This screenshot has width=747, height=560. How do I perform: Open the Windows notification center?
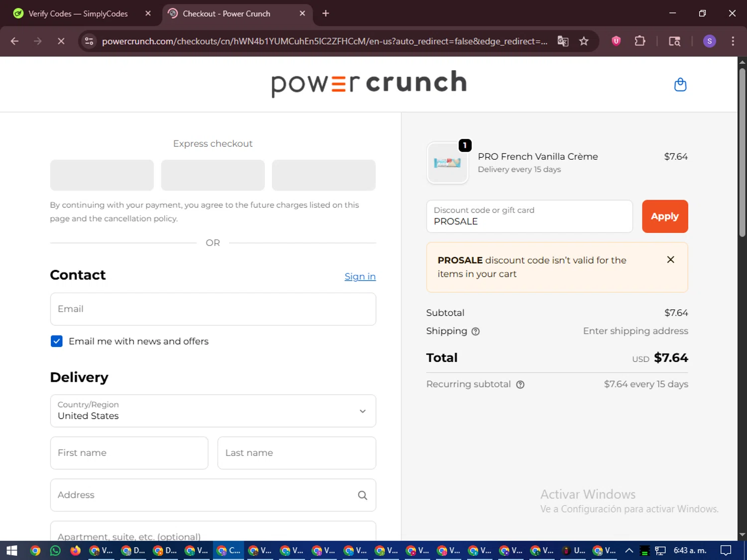[x=726, y=551]
